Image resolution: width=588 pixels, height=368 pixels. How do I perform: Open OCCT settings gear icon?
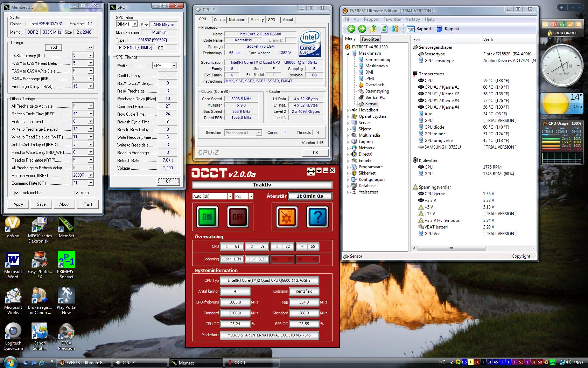point(287,217)
